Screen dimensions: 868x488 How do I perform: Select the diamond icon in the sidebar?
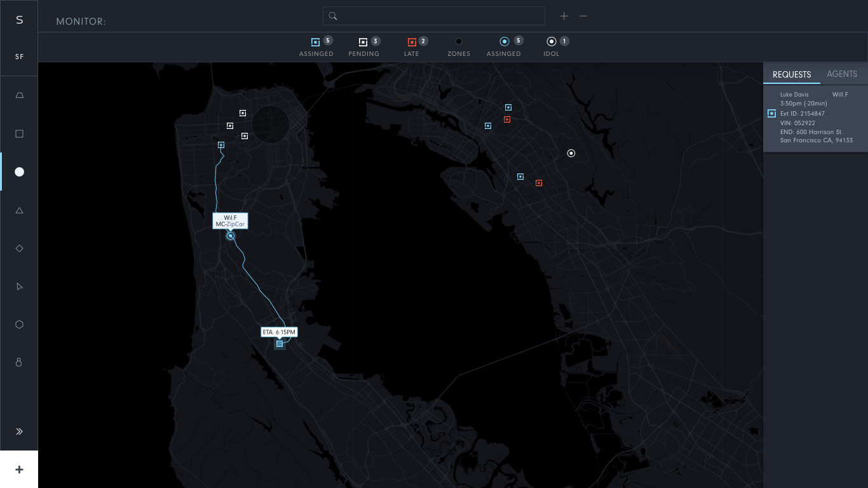pyautogui.click(x=19, y=248)
